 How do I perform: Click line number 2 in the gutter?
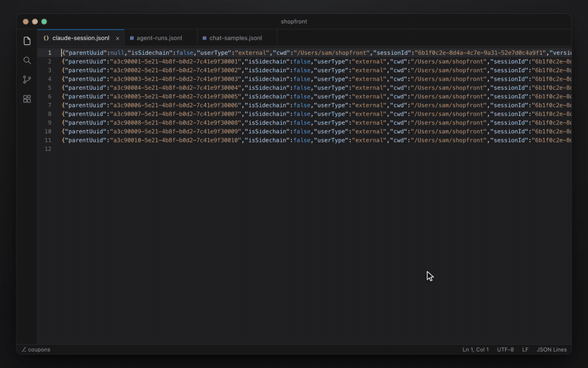click(50, 61)
